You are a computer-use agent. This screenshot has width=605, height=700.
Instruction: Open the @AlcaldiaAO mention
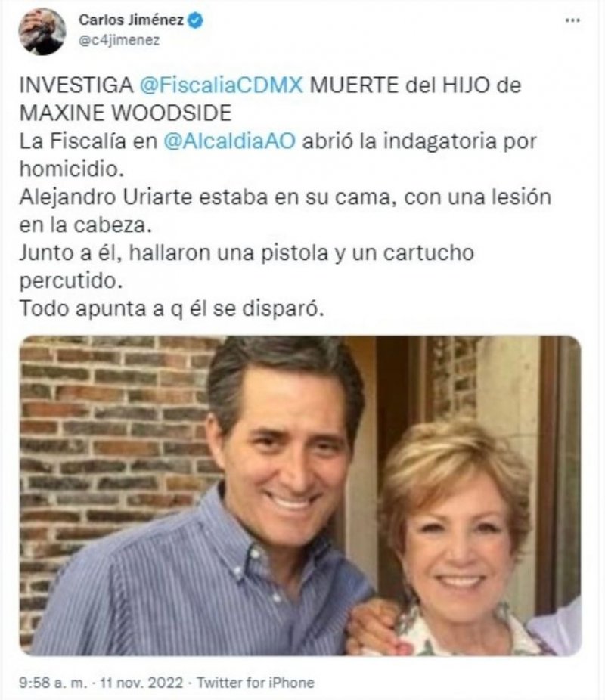coord(229,141)
